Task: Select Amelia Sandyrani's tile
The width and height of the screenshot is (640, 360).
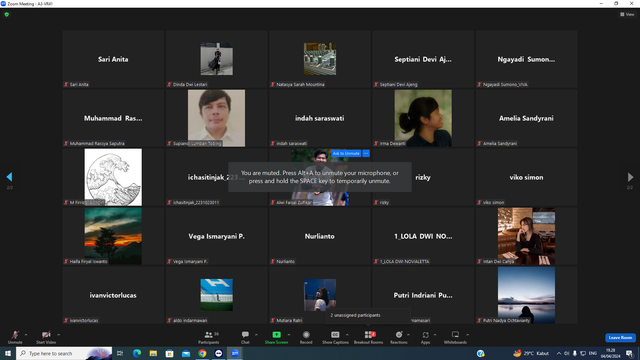Action: coord(526,118)
